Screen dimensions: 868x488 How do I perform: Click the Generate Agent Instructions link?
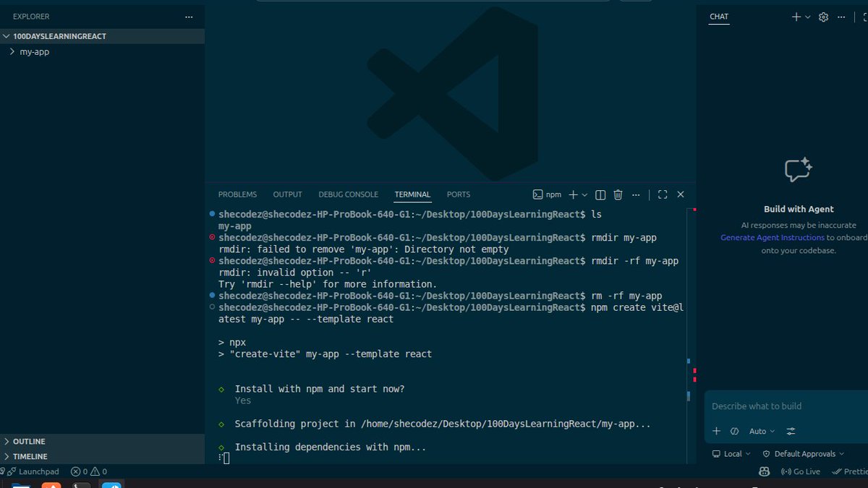(x=773, y=237)
